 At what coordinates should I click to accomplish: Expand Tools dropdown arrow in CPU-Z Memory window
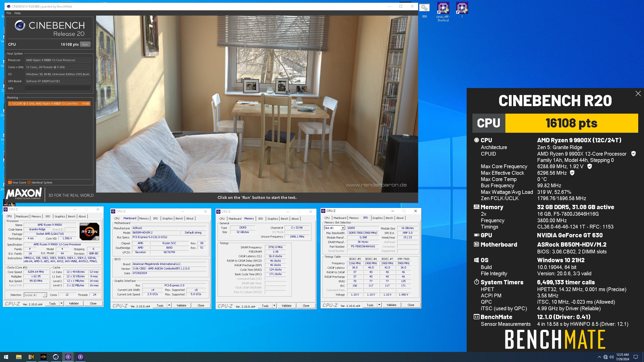coord(274,306)
